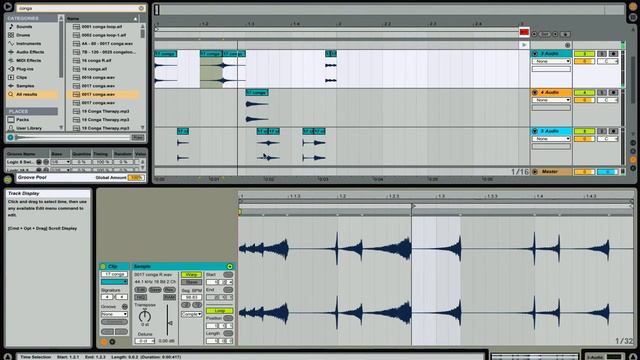Open the clip Groove None dropdown
Viewport: 640px width, 360px height.
tap(114, 314)
